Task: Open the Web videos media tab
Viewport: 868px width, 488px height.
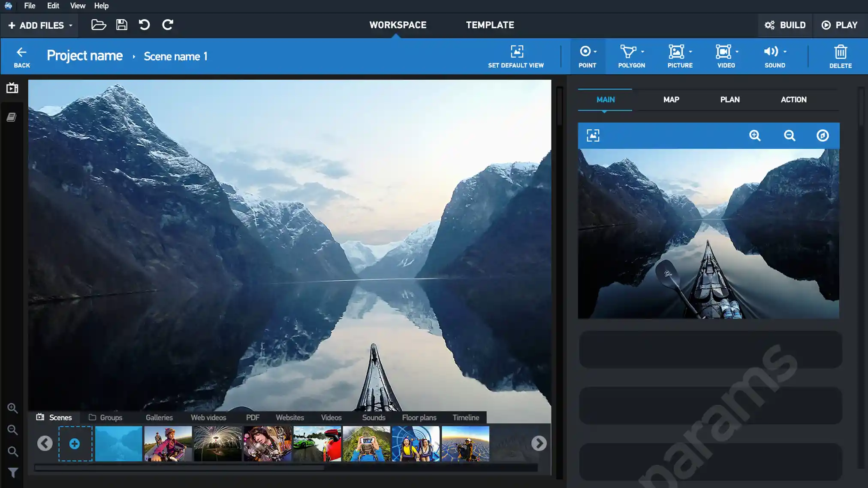Action: pyautogui.click(x=208, y=417)
